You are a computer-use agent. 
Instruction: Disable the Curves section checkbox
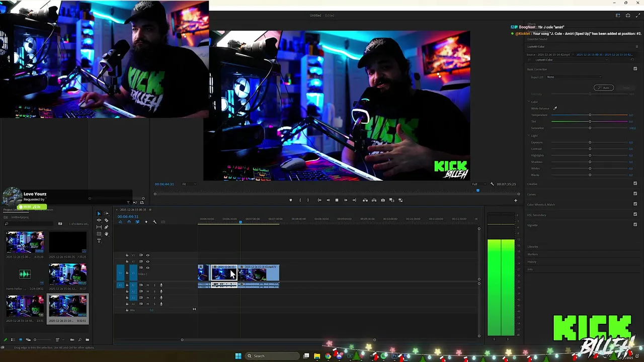click(x=635, y=194)
